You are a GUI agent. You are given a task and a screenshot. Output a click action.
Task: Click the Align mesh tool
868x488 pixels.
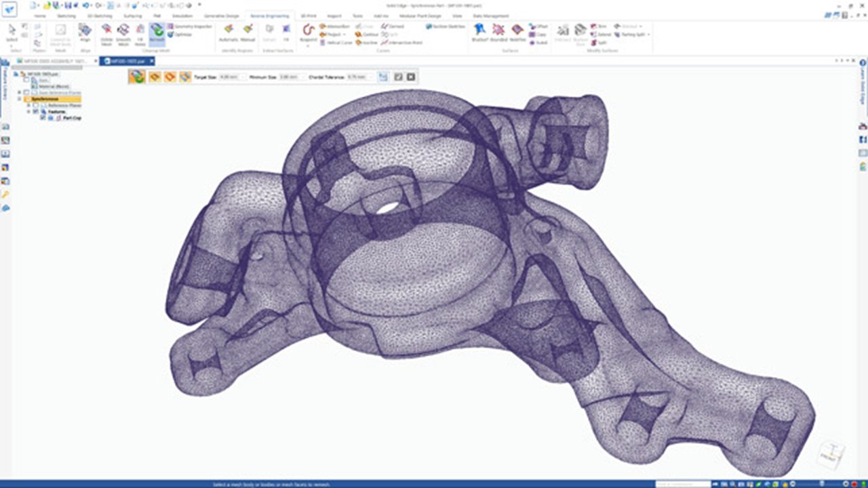click(x=85, y=33)
